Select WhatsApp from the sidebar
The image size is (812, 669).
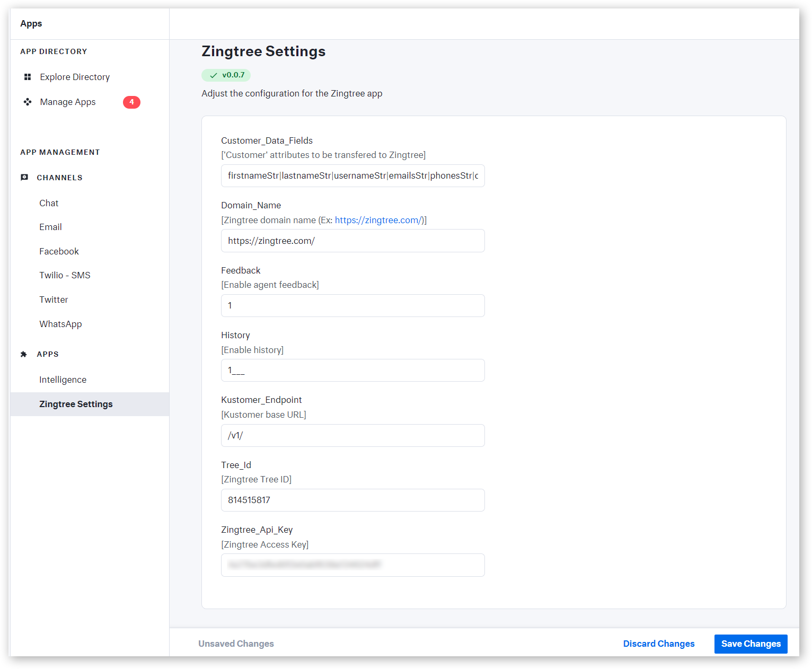(60, 324)
